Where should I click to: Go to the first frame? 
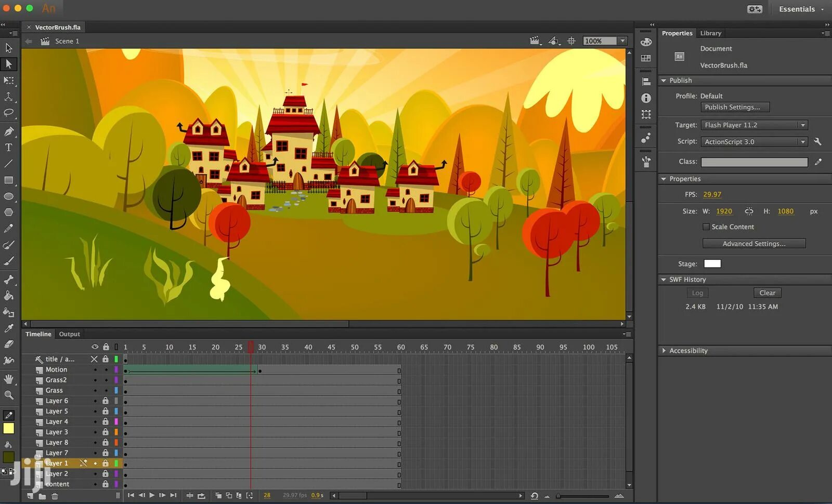click(x=131, y=496)
